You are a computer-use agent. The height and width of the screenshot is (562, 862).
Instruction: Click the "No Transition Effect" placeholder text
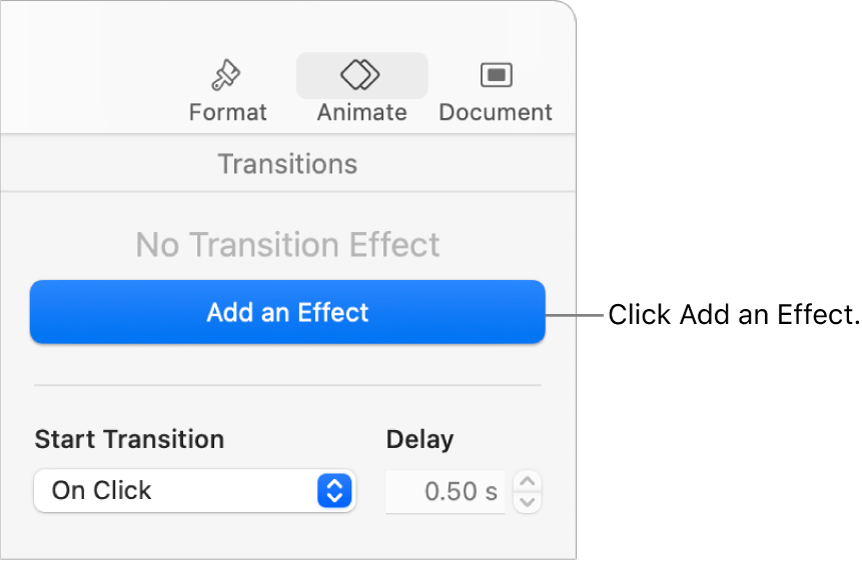(288, 245)
